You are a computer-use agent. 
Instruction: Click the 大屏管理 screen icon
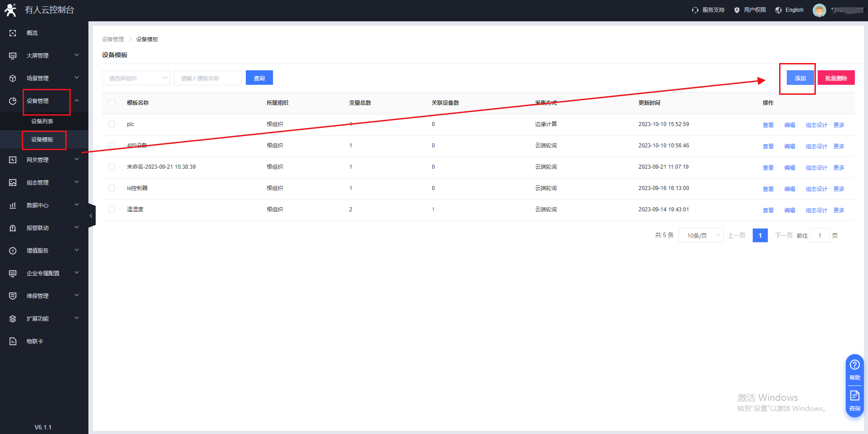pyautogui.click(x=13, y=56)
